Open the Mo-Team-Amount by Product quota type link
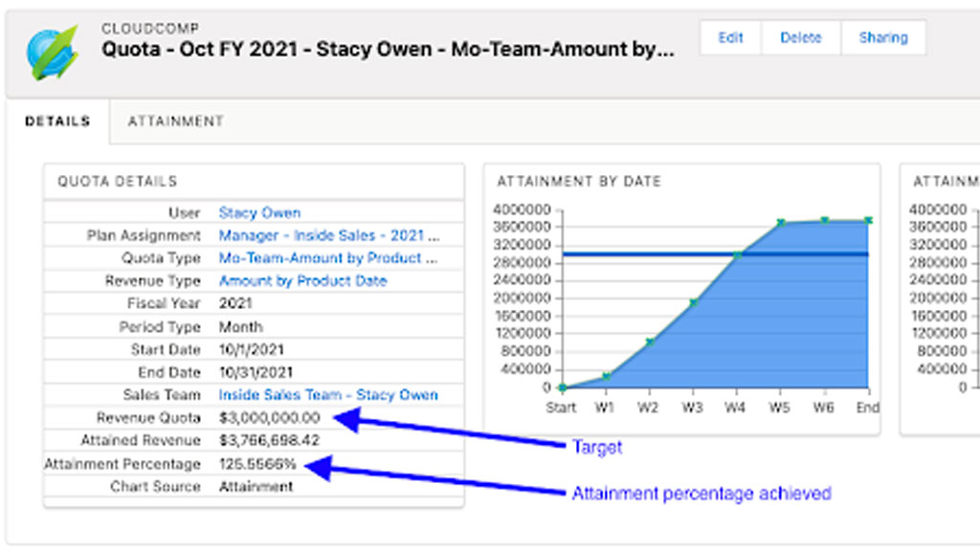The width and height of the screenshot is (980, 551). coord(327,258)
